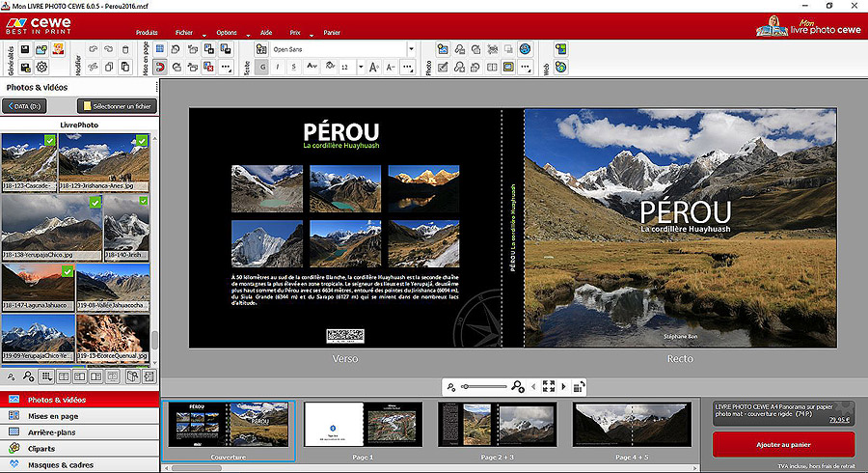
Task: Expand more text options ellipsis
Action: click(407, 67)
